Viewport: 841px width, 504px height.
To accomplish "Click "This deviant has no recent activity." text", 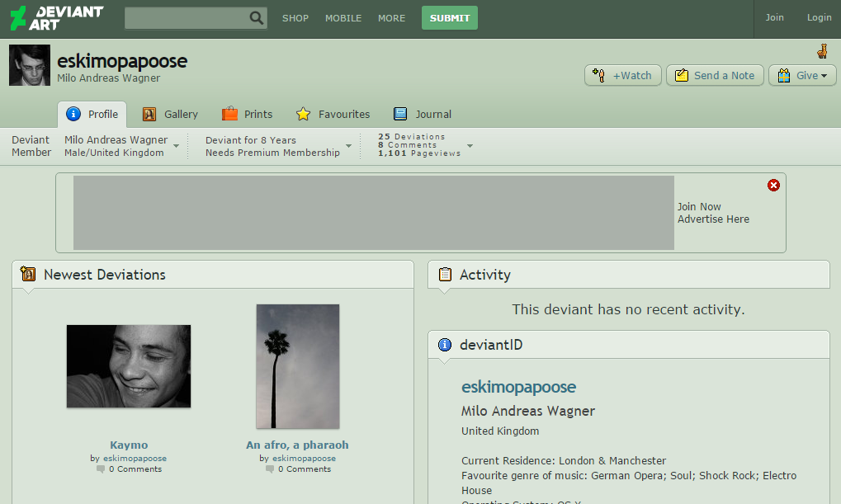I will (628, 309).
